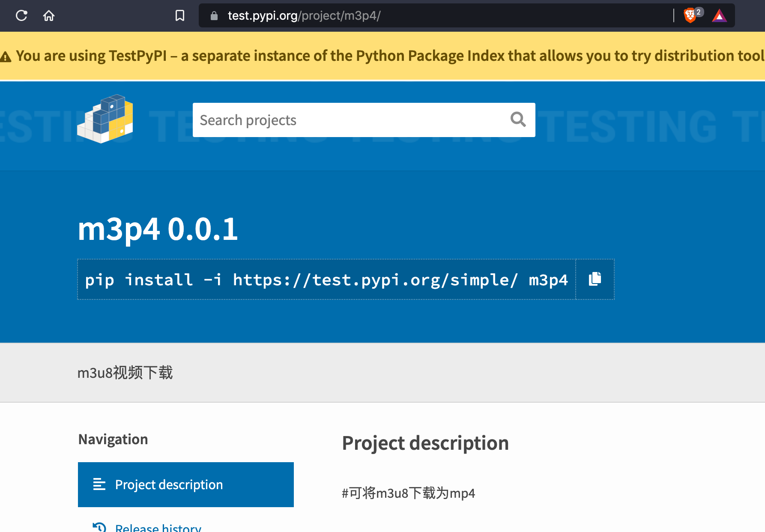Reload the page using the browser refresh icon
This screenshot has height=532, width=765.
point(21,16)
